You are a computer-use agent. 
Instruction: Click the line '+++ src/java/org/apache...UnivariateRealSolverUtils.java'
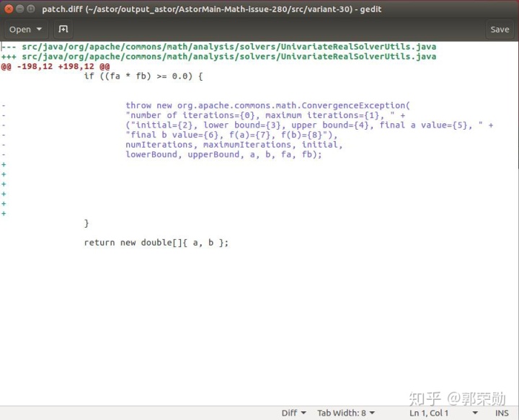coord(219,56)
